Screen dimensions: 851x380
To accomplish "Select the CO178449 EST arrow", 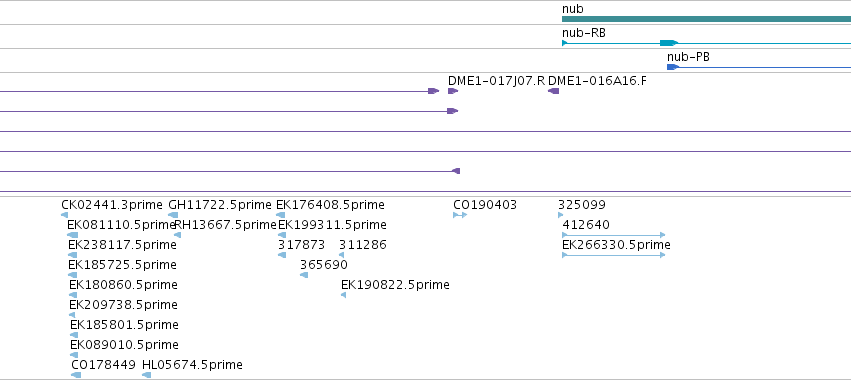I will click(76, 375).
